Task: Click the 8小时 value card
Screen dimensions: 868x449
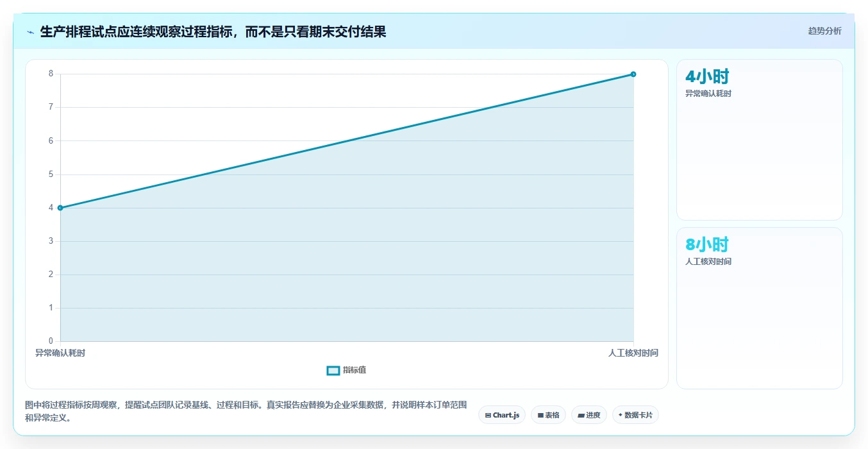Action: 759,308
